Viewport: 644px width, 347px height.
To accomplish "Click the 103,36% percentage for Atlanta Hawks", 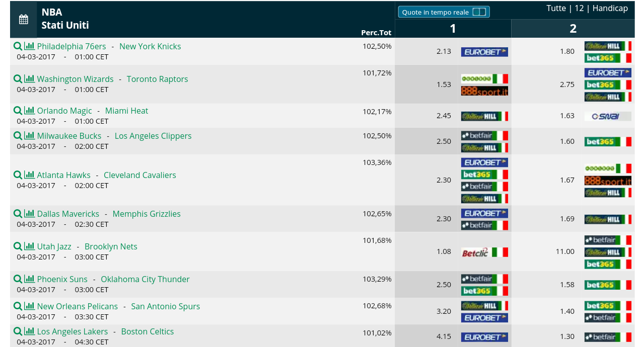I will pos(377,162).
